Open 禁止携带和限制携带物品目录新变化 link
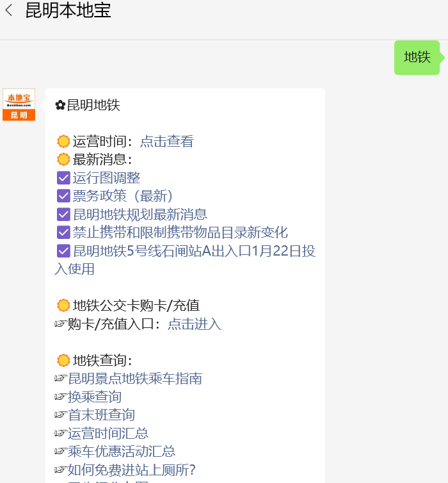Screen dimensions: 448x483 180,233
